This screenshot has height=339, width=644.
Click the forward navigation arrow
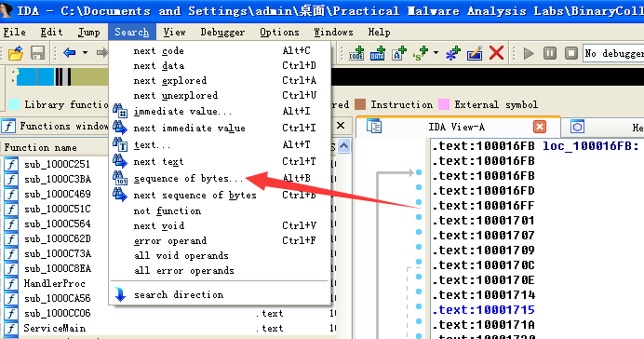point(101,52)
